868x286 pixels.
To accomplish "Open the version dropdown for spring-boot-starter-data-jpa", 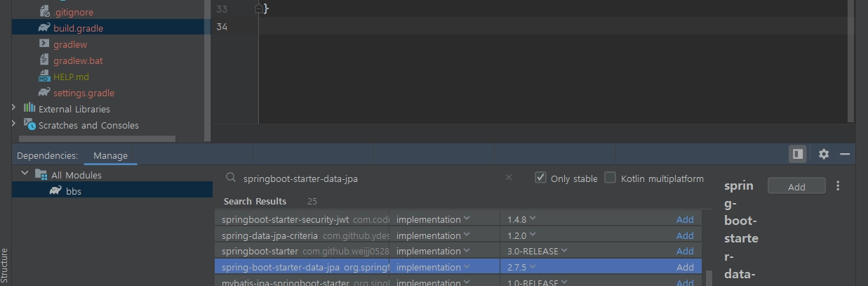I will click(x=533, y=267).
